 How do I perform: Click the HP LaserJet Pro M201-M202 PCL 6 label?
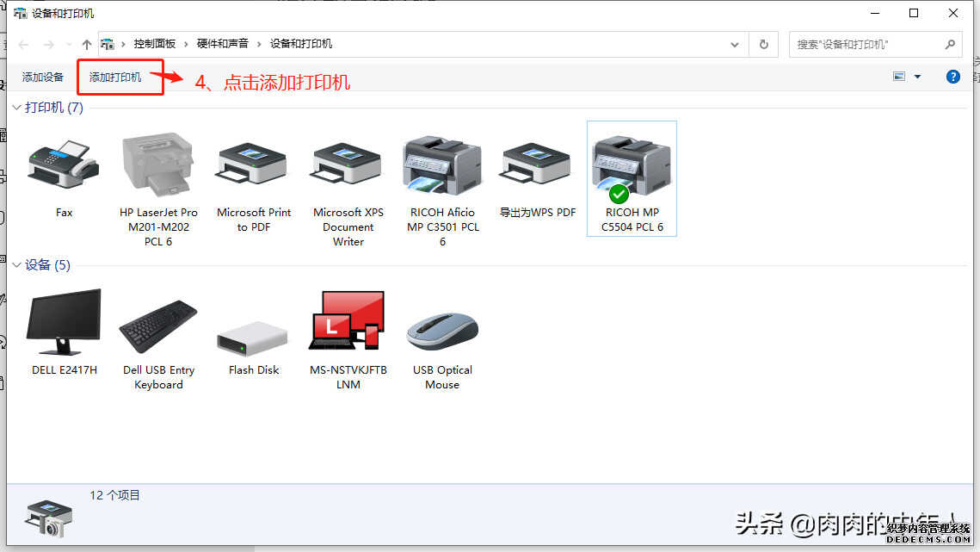158,227
